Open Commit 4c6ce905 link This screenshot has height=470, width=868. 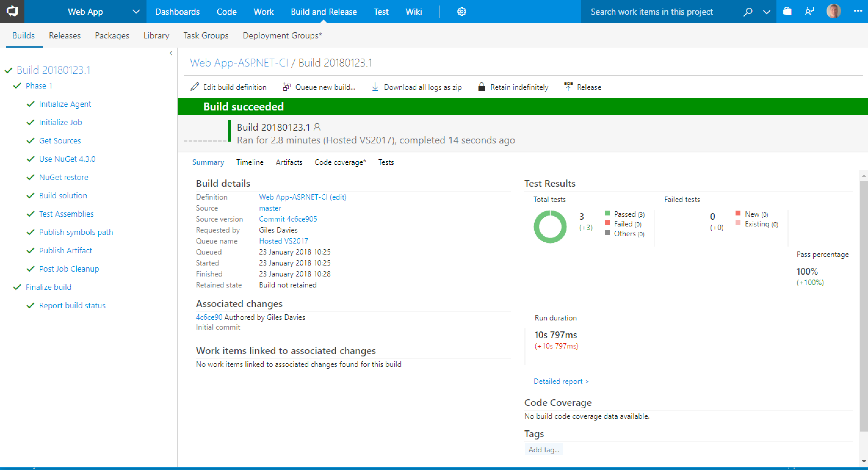coord(288,219)
